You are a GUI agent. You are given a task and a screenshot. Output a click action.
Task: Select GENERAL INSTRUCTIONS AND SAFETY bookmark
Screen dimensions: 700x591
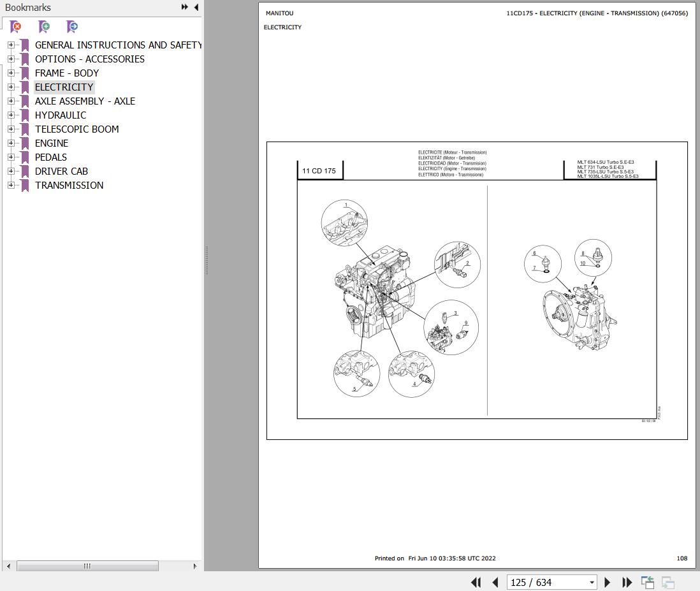click(x=119, y=45)
